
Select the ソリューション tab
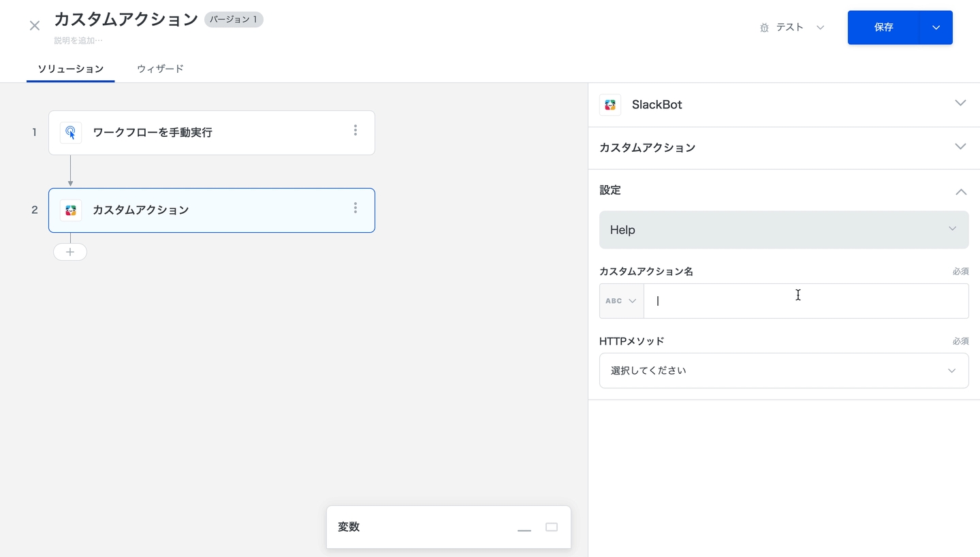coord(70,69)
